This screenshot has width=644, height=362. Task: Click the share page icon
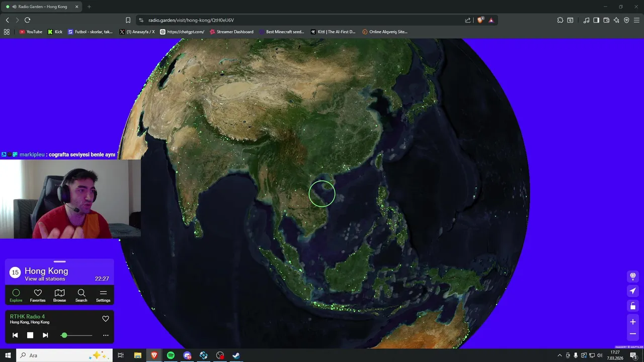pyautogui.click(x=468, y=20)
